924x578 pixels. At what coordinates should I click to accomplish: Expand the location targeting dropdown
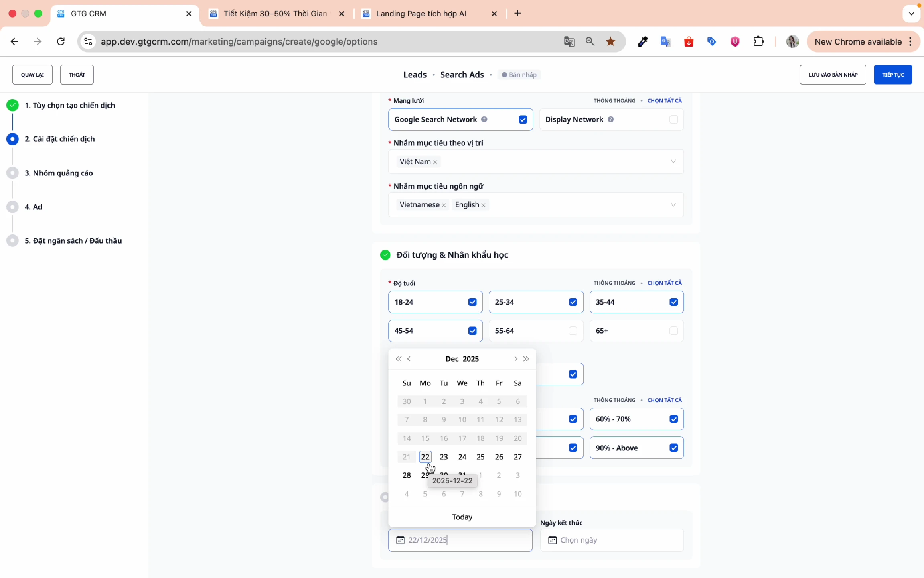(x=673, y=161)
